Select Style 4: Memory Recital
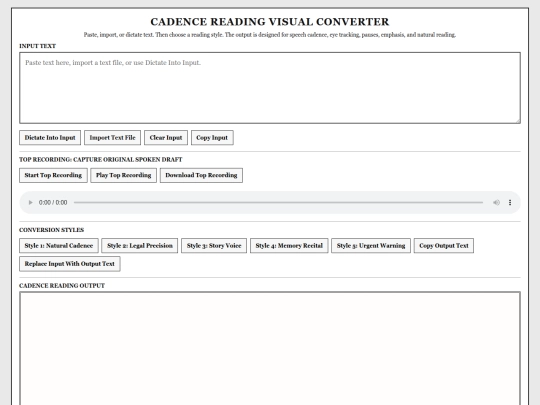Screen dimensions: 540x405 point(289,246)
